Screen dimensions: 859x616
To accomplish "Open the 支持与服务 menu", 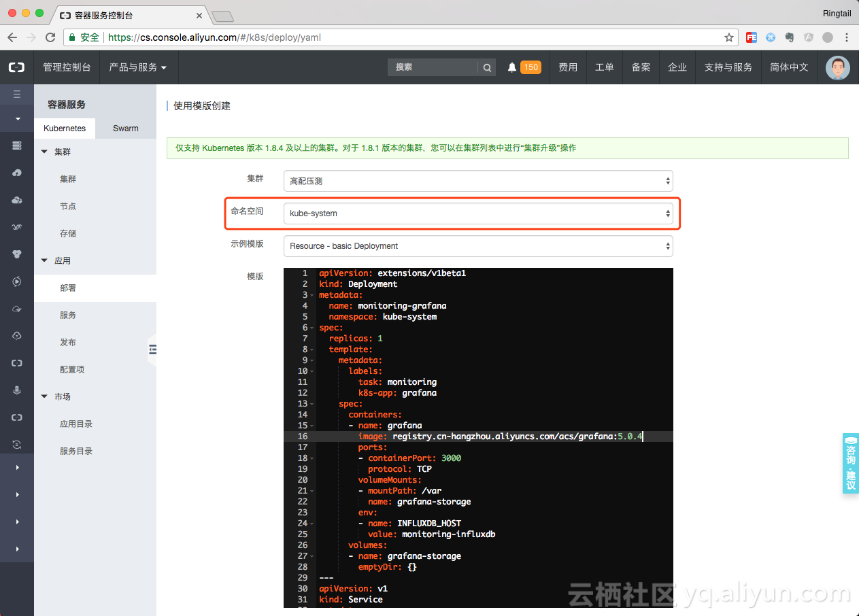I will pos(728,67).
